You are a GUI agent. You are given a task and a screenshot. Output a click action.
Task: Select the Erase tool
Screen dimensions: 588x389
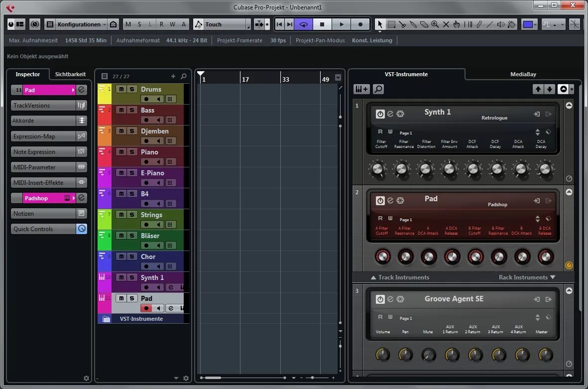424,24
